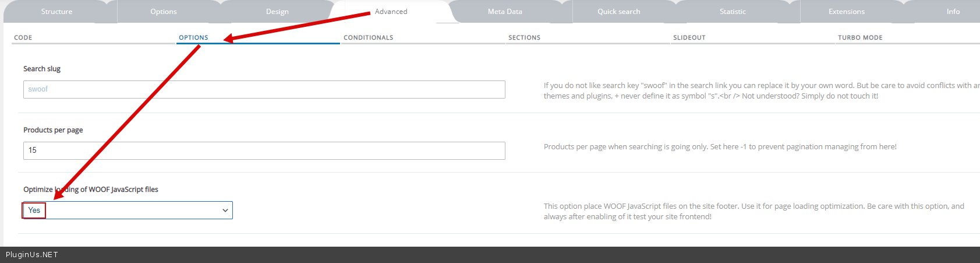The image size is (980, 263).
Task: Open the Extensions tab
Action: pyautogui.click(x=846, y=12)
